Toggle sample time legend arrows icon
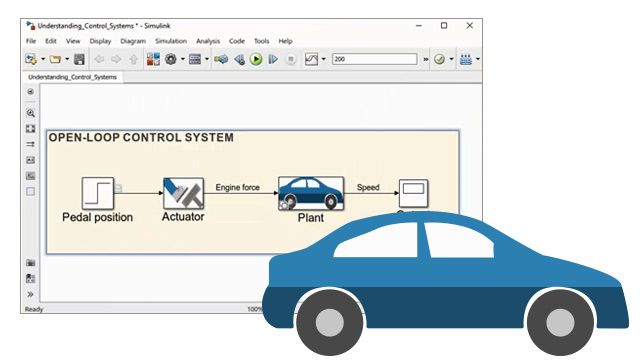Image resolution: width=640 pixels, height=360 pixels. tap(31, 144)
